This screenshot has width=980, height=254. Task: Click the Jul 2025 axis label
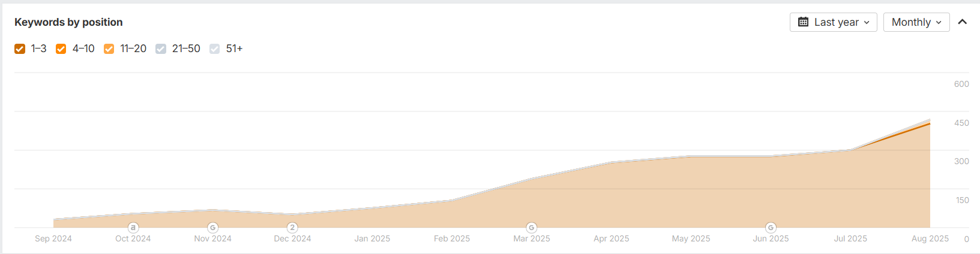pyautogui.click(x=850, y=238)
